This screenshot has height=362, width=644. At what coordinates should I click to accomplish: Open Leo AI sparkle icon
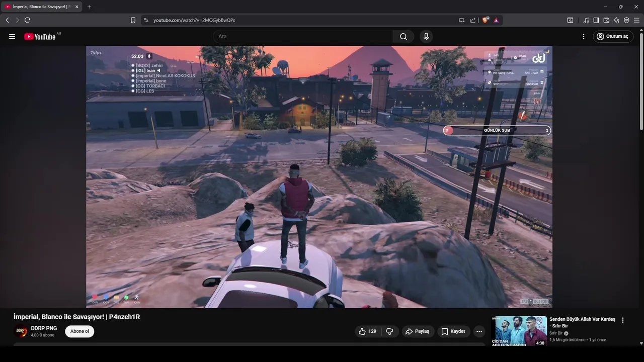click(616, 20)
